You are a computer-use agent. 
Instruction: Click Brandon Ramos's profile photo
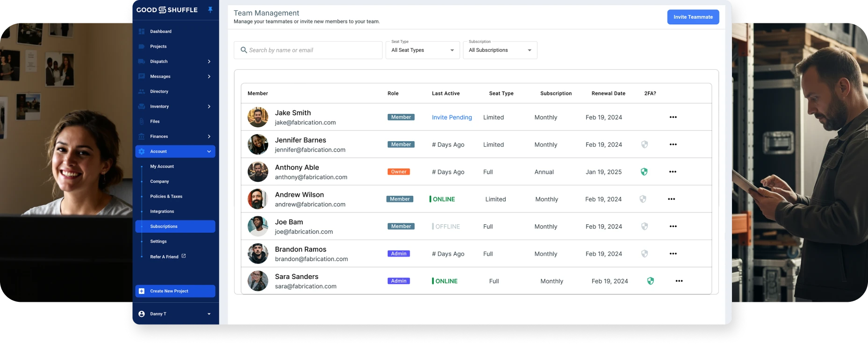click(258, 254)
